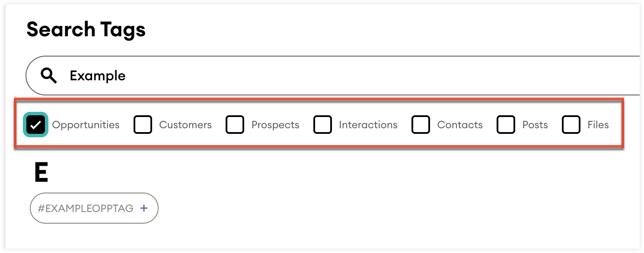Focus the tag search field containing Example

(303, 76)
